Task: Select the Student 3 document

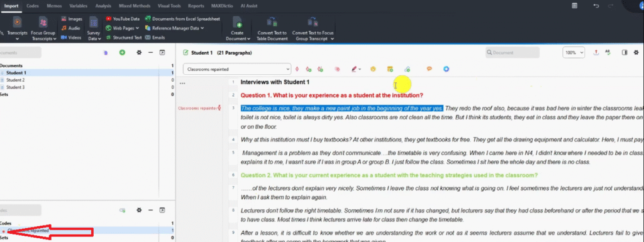Action: 87,87
